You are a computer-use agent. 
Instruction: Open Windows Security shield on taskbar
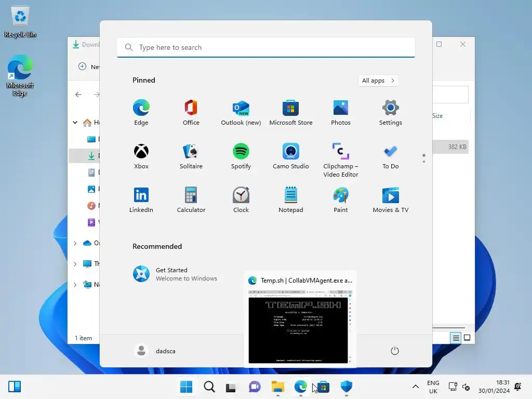(x=347, y=387)
